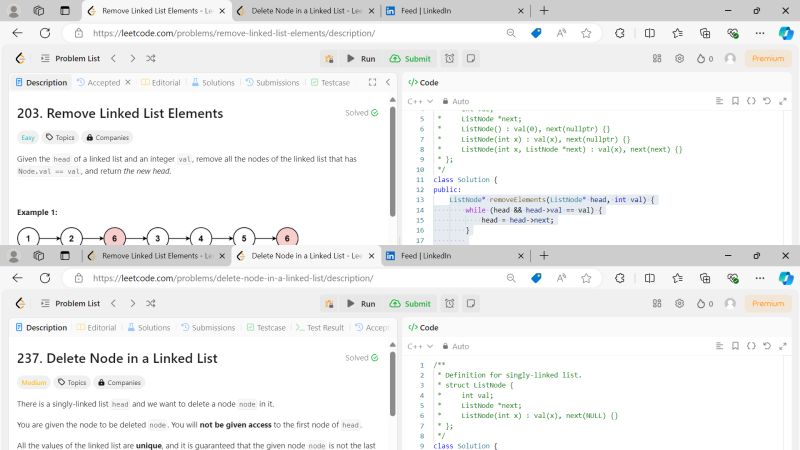800x450 pixels.
Task: Switch to Submissions tab in top window
Action: point(272,82)
